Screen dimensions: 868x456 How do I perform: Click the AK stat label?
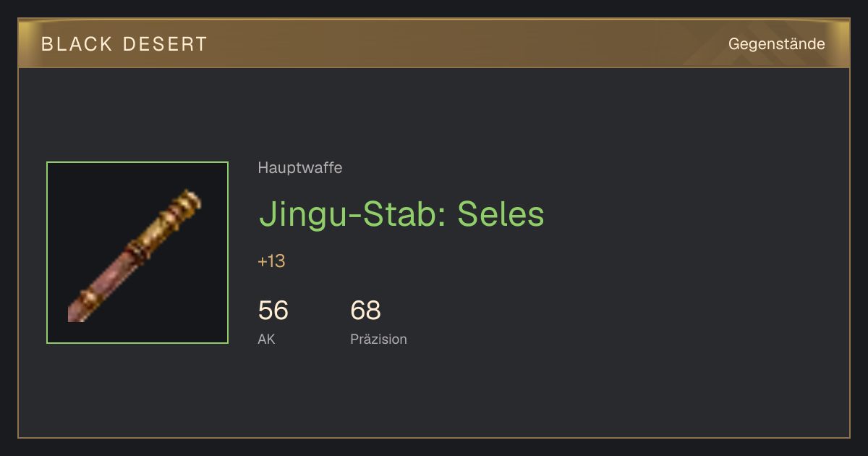tap(266, 339)
